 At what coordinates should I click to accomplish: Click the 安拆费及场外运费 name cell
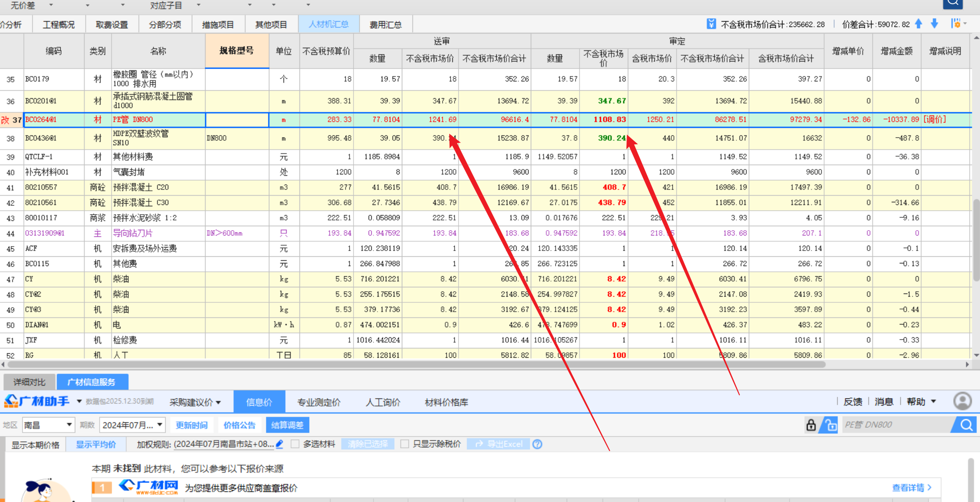click(158, 249)
